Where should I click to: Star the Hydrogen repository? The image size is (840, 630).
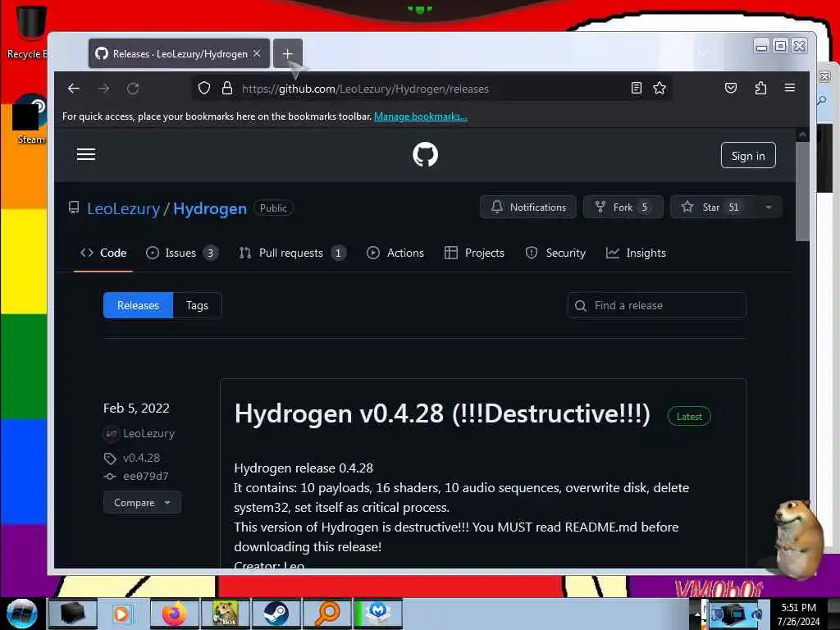(713, 208)
